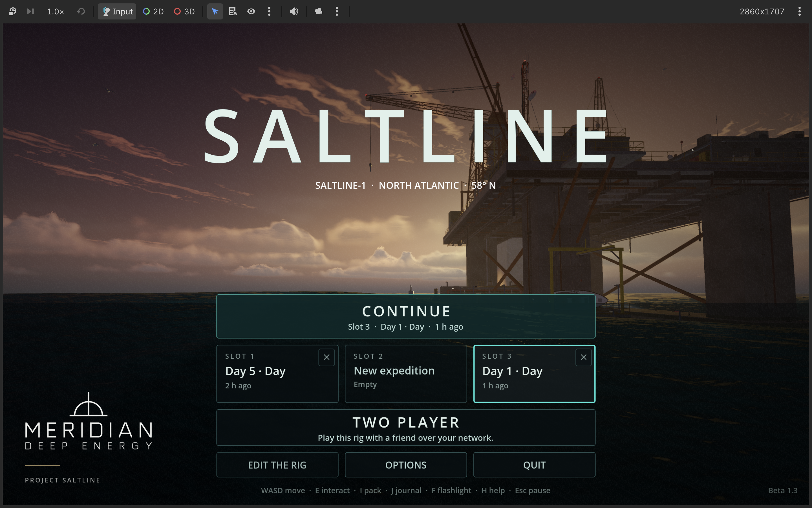The width and height of the screenshot is (812, 508).
Task: Mute game audio with speaker icon
Action: (x=294, y=11)
